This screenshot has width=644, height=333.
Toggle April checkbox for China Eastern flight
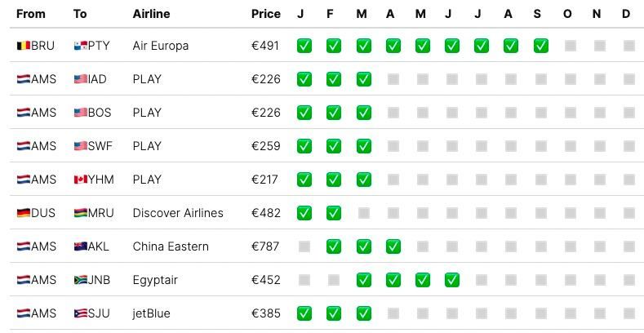(393, 246)
